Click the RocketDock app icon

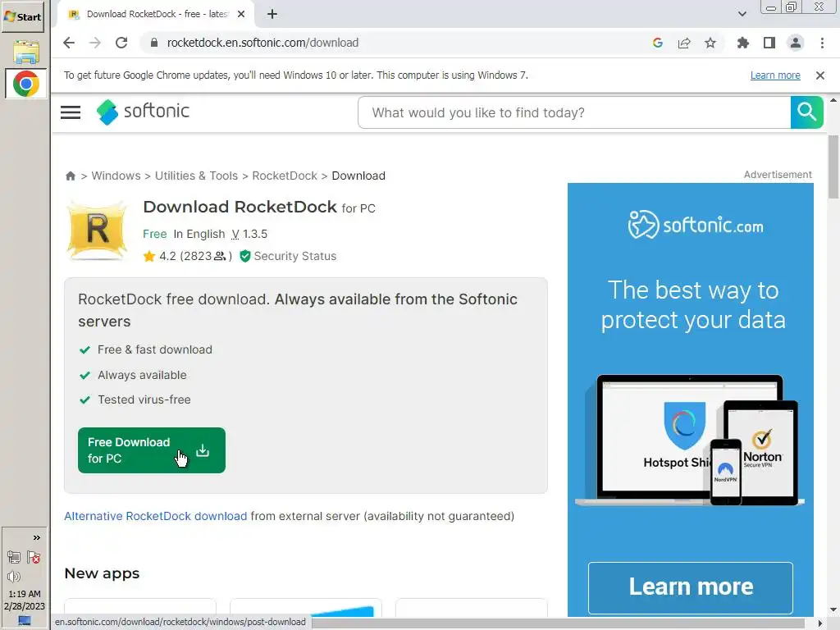[98, 231]
